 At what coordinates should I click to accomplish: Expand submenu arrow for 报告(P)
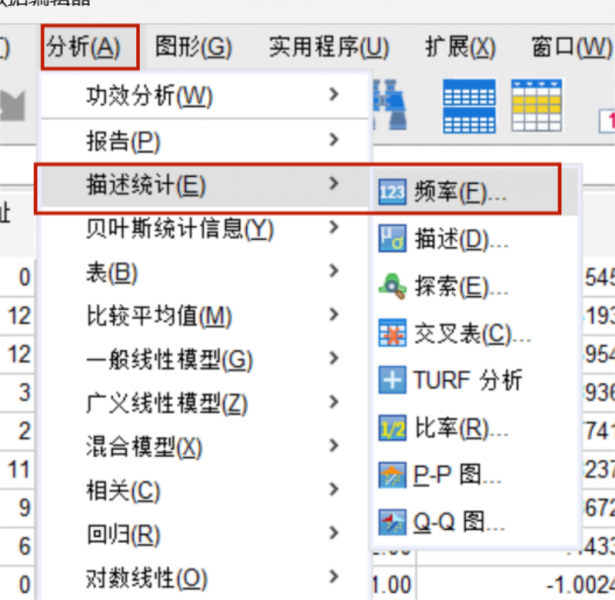coord(334,139)
